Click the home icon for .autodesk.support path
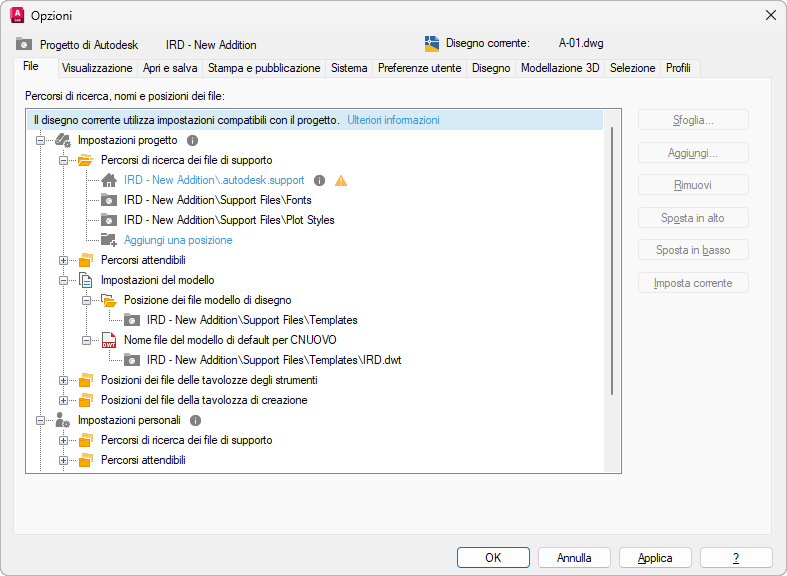This screenshot has width=787, height=576. [x=109, y=180]
